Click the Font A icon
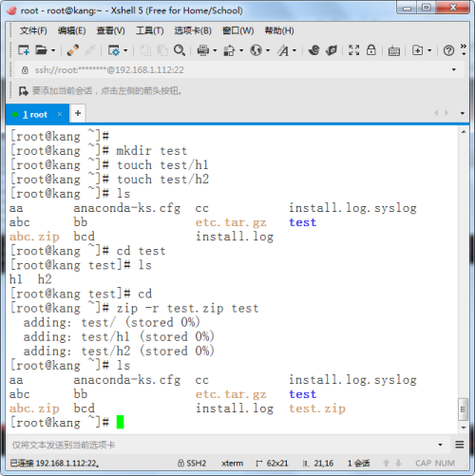Screen dimensions: 475x476 283,50
